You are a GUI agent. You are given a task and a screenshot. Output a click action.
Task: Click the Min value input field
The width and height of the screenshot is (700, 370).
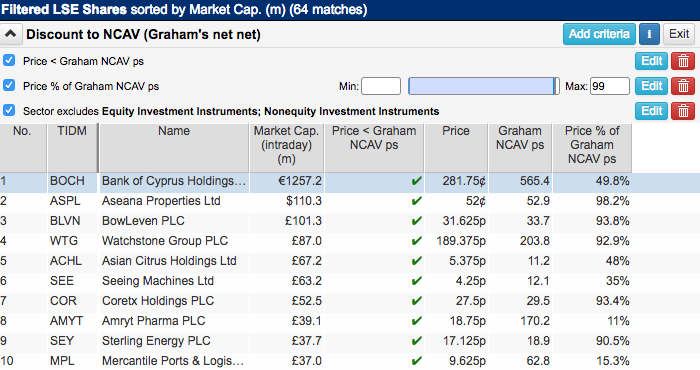(x=381, y=86)
